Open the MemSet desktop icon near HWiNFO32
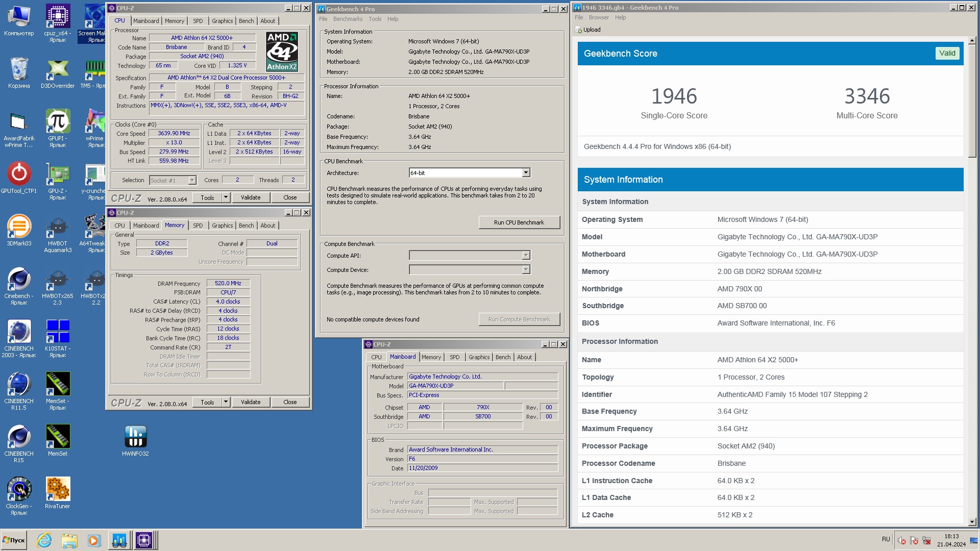980x551 pixels. (58, 440)
